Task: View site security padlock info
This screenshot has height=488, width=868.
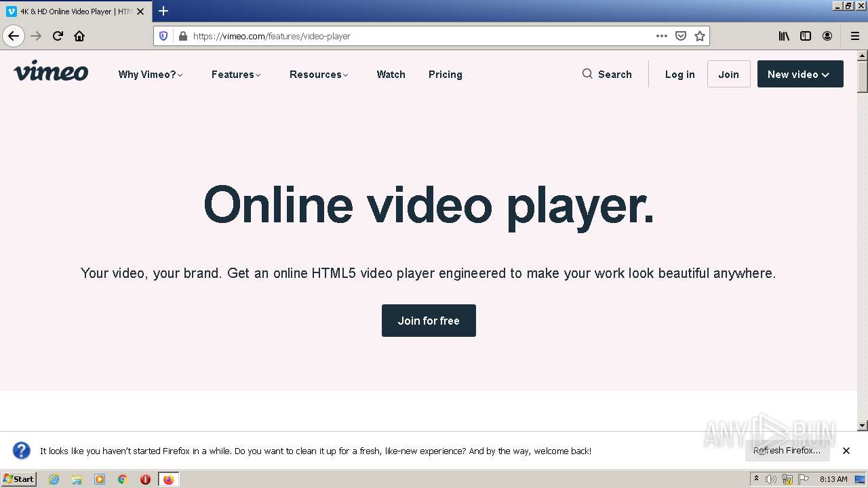Action: (x=182, y=36)
